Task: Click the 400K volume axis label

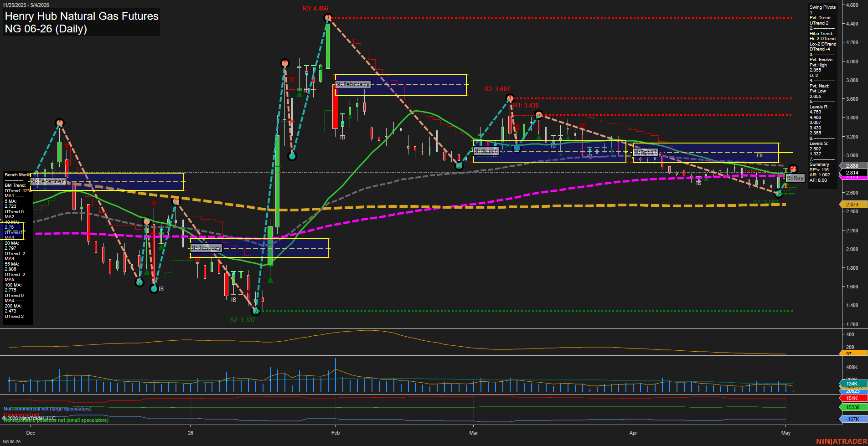Action: (852, 367)
